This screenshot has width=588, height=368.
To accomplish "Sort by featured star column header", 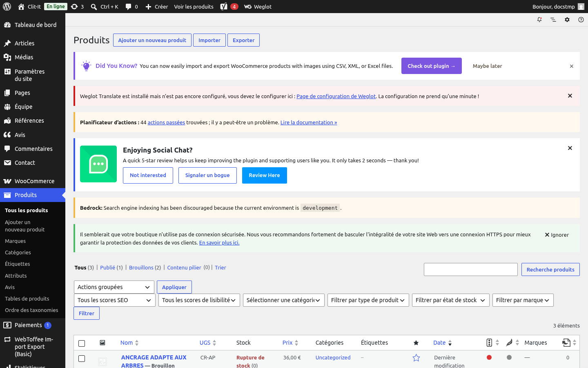I will [416, 343].
